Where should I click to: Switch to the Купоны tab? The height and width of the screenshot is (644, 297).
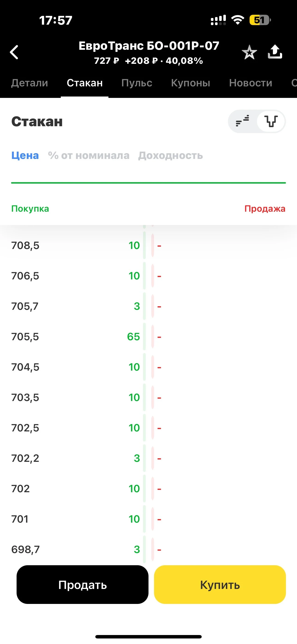coord(190,83)
